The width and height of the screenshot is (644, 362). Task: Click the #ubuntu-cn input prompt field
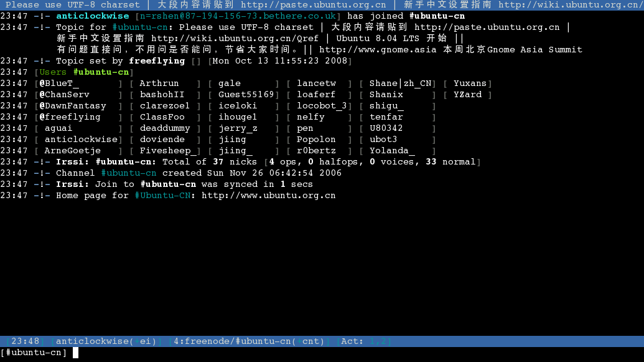(x=322, y=353)
